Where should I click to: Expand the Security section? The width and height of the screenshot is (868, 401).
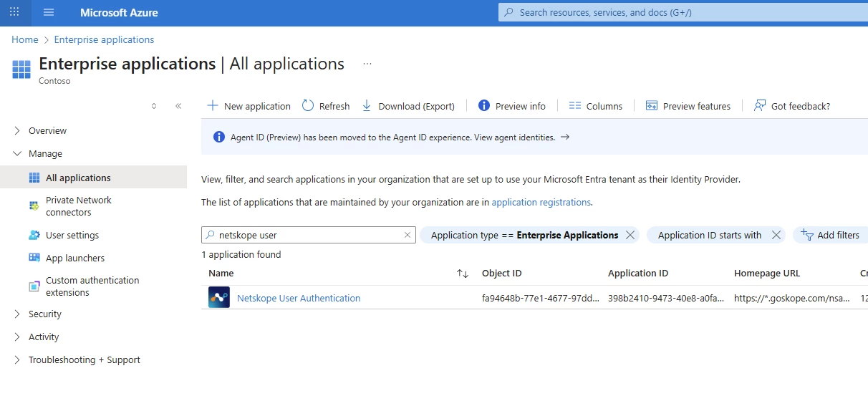pos(18,314)
